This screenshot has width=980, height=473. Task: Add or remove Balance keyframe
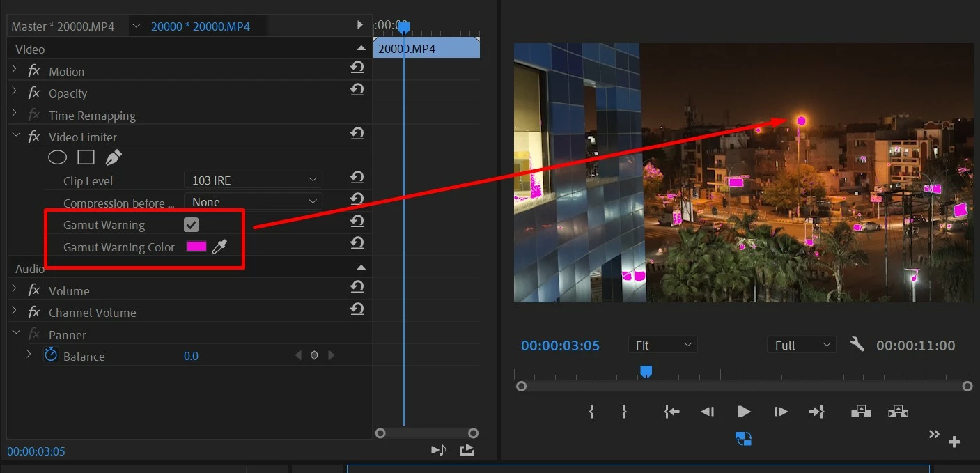click(314, 355)
